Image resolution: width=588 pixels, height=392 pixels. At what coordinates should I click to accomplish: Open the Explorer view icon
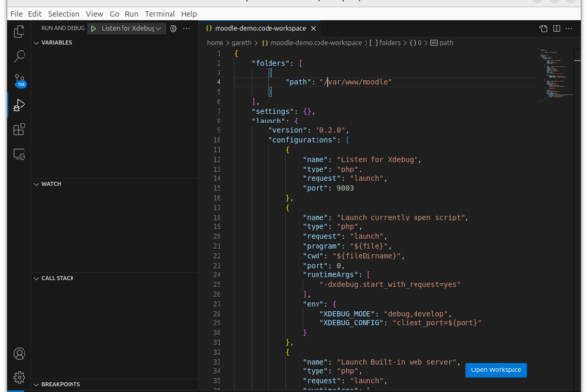tap(20, 32)
